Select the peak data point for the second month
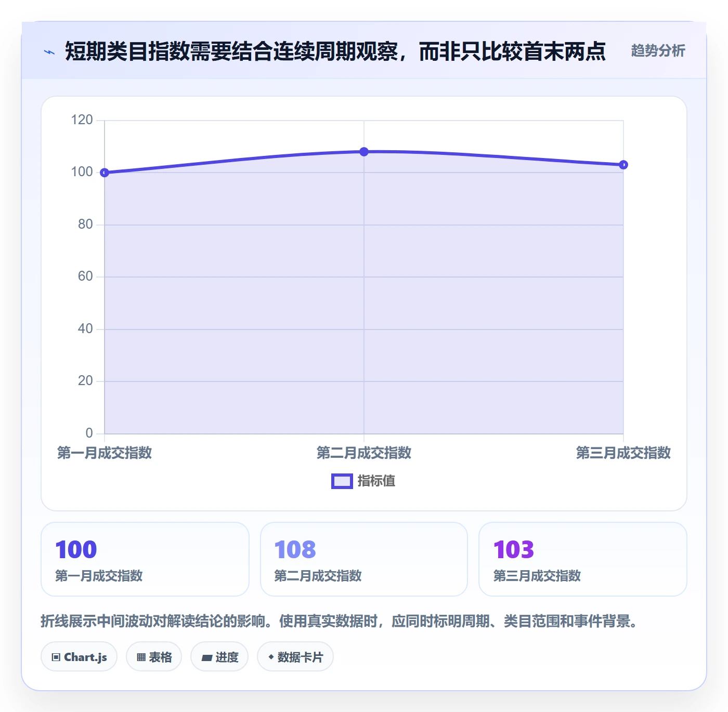 [x=364, y=152]
